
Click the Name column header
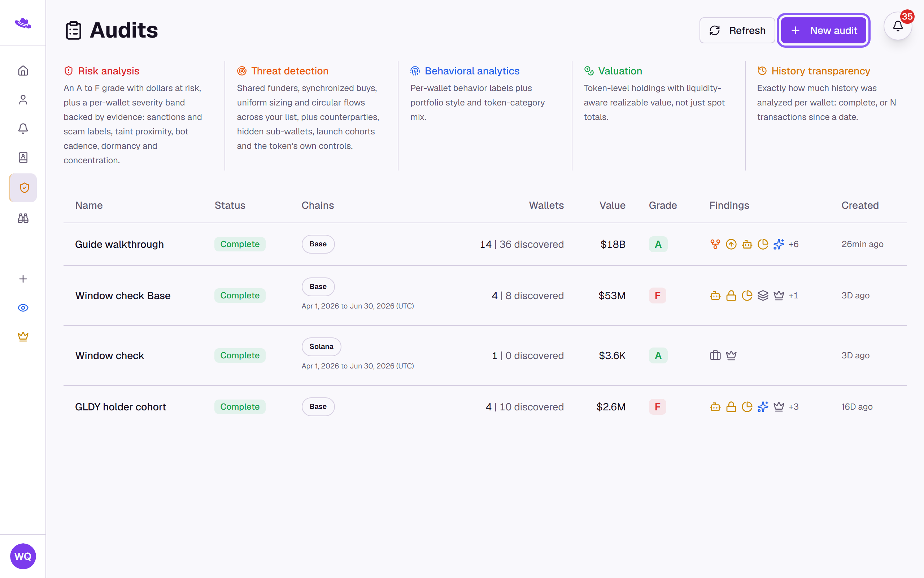click(89, 205)
